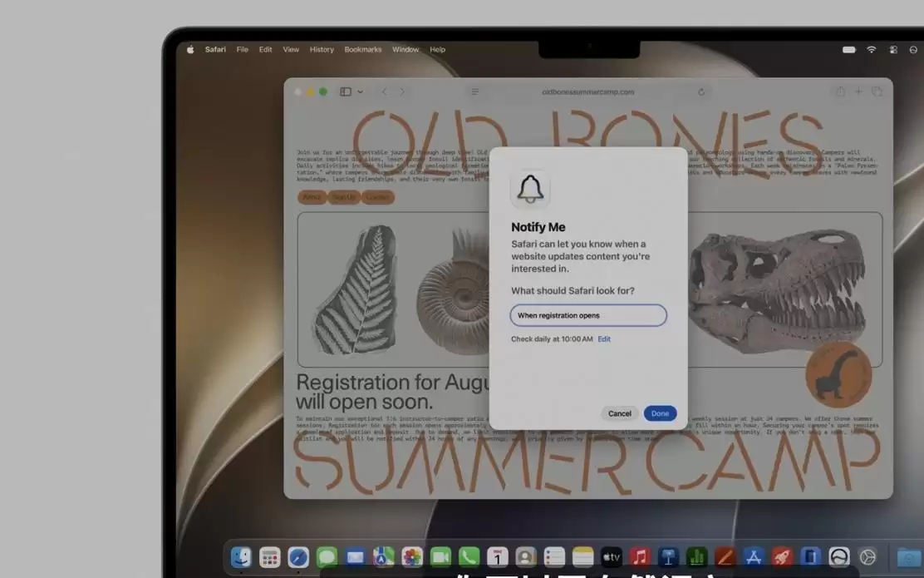The height and width of the screenshot is (578, 924).
Task: Click Done in Notify Me dialog
Action: [x=660, y=413]
